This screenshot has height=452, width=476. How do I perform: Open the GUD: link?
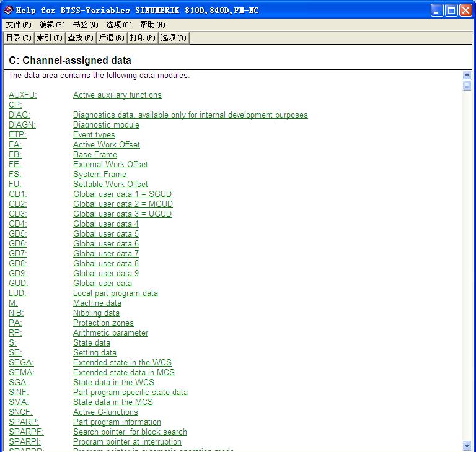point(19,284)
